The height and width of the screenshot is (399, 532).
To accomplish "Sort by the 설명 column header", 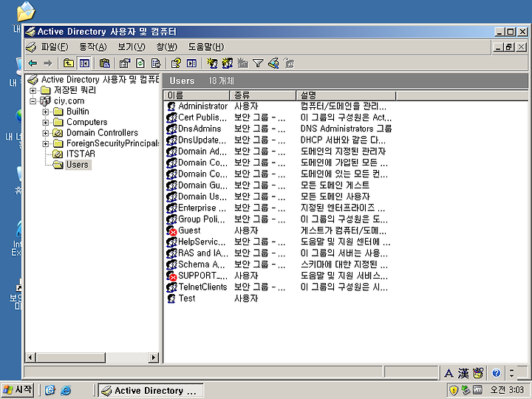I will [346, 95].
